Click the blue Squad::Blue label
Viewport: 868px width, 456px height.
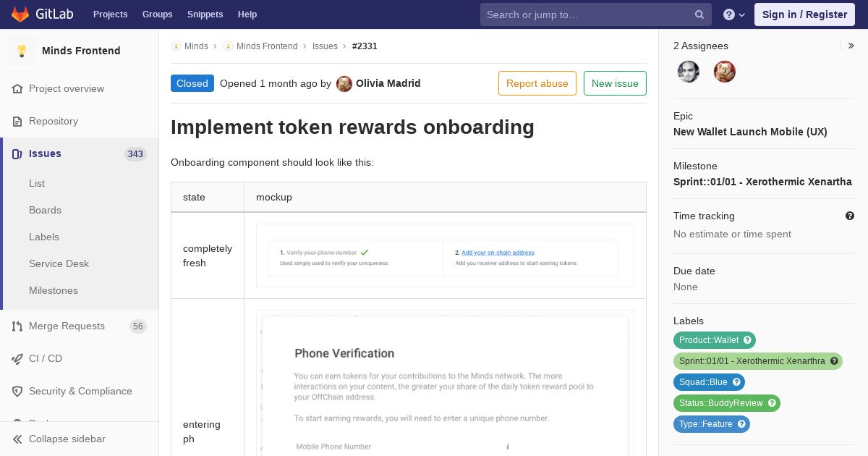pos(709,382)
